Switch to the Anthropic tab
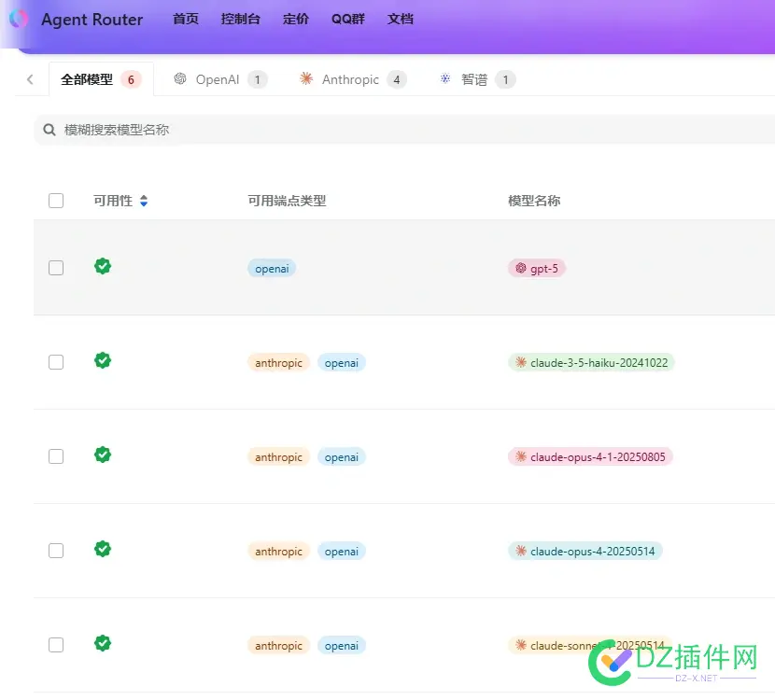This screenshot has width=775, height=700. click(x=350, y=79)
